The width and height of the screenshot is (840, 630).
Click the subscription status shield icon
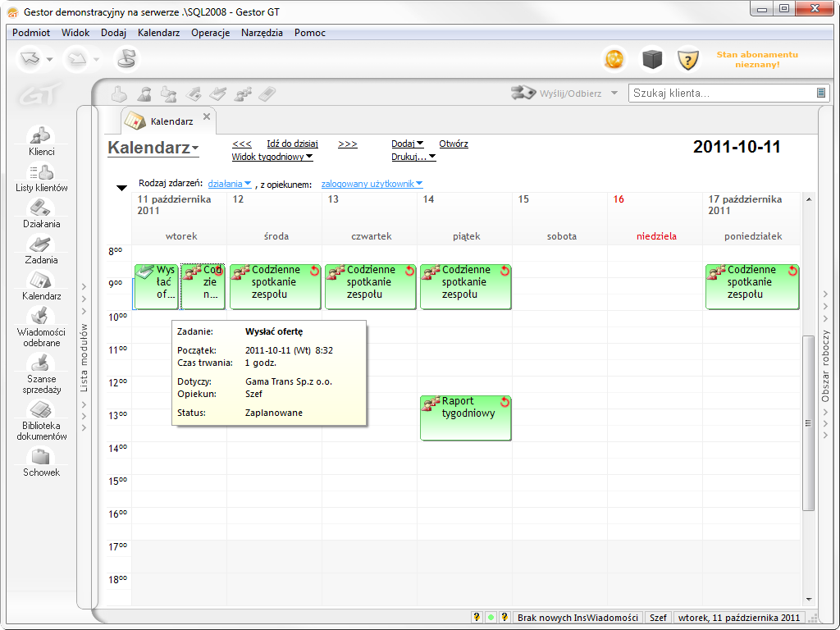click(687, 59)
